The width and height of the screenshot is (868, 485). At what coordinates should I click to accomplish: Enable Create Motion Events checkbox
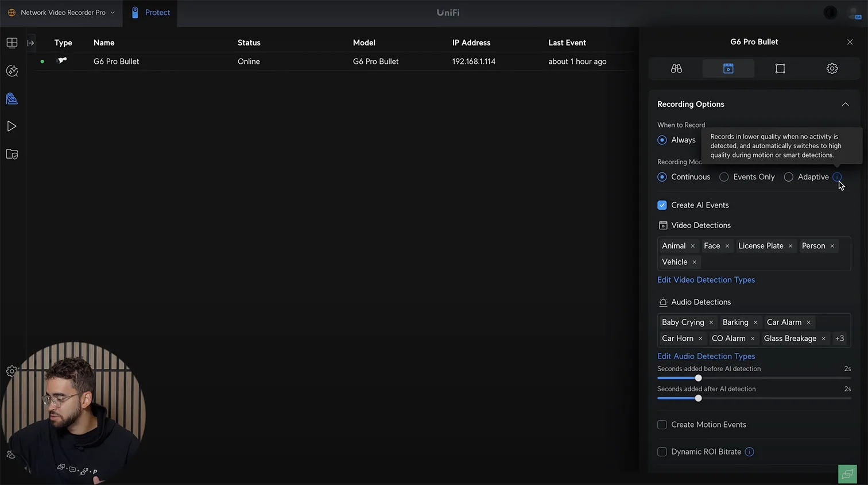click(662, 425)
